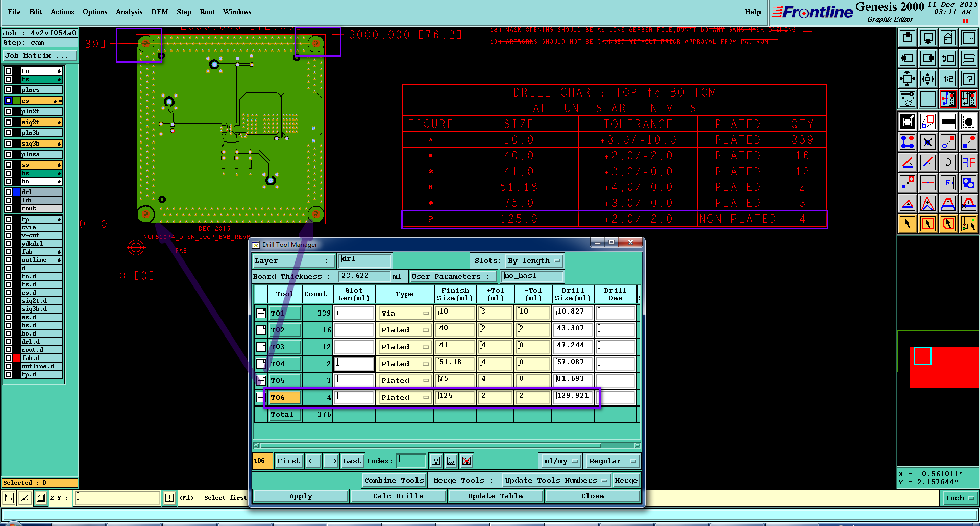The height and width of the screenshot is (526, 980).
Task: Toggle the checkbox for layer 'sig3b'
Action: [8, 144]
